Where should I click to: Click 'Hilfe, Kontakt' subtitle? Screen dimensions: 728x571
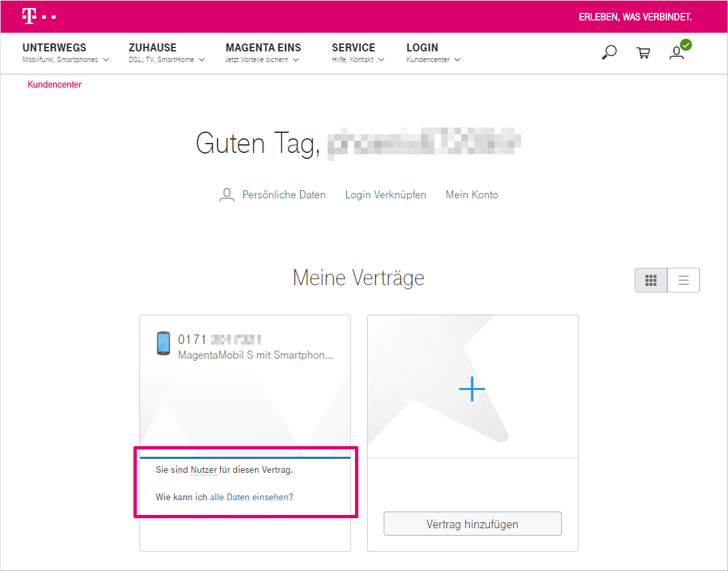pyautogui.click(x=352, y=59)
